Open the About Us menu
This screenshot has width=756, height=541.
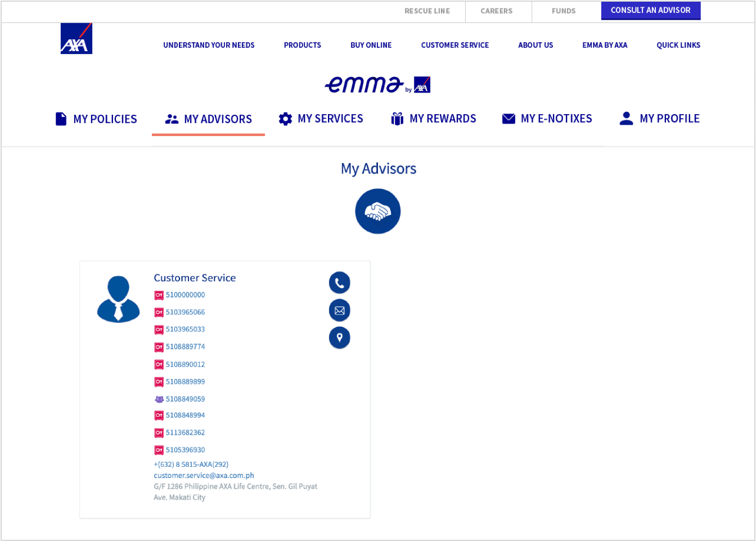click(535, 45)
